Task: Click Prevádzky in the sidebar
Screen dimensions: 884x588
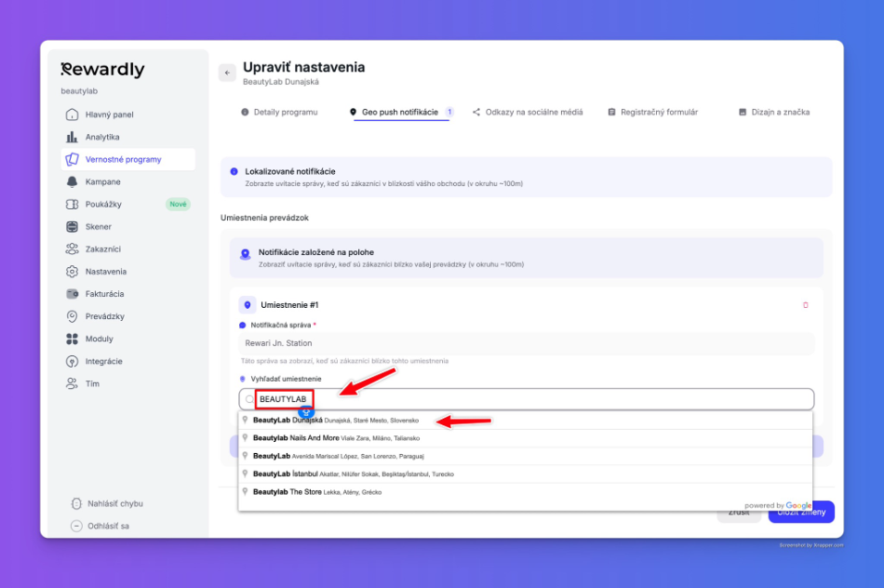Action: pos(128,316)
